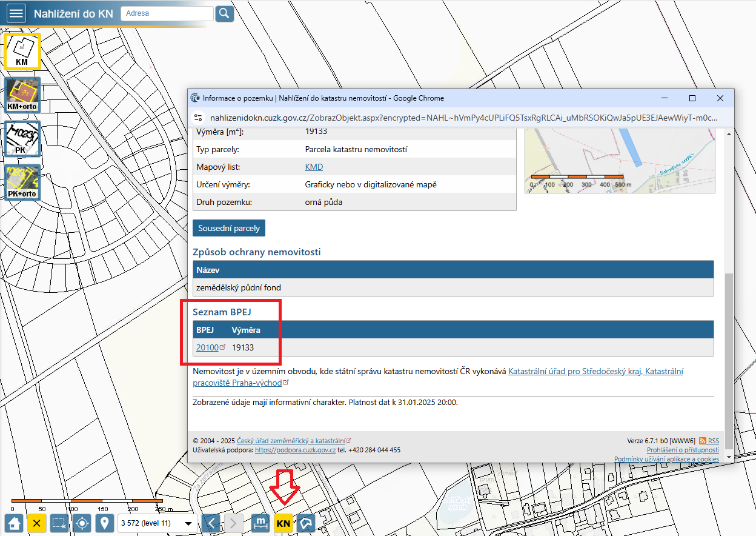Select the polygon drawing tool
Screen dimensions: 756x536
tap(306, 523)
